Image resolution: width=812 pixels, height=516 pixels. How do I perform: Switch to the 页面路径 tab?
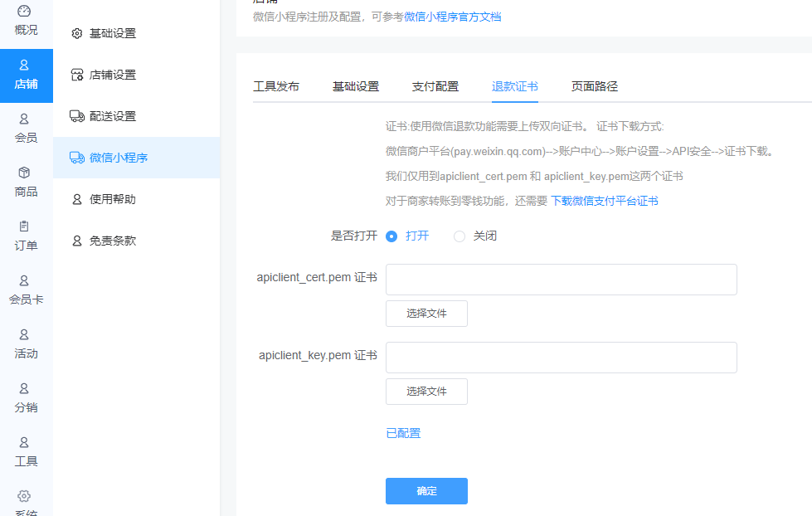pos(595,86)
